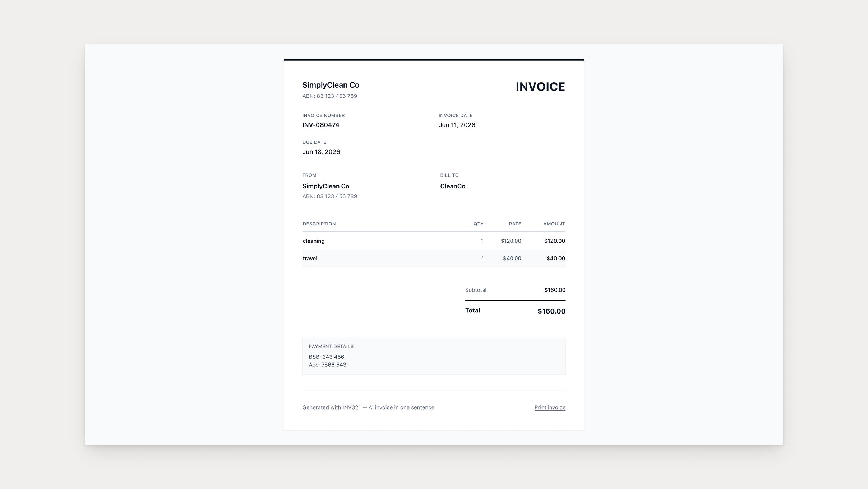Click the Generated with INV321 footer text
Image resolution: width=868 pixels, height=489 pixels.
368,407
